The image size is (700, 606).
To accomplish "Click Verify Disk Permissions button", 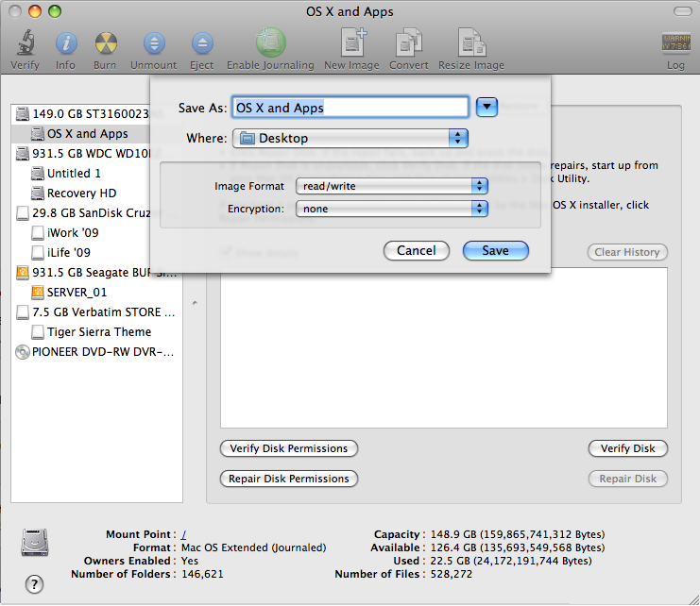I will click(289, 448).
